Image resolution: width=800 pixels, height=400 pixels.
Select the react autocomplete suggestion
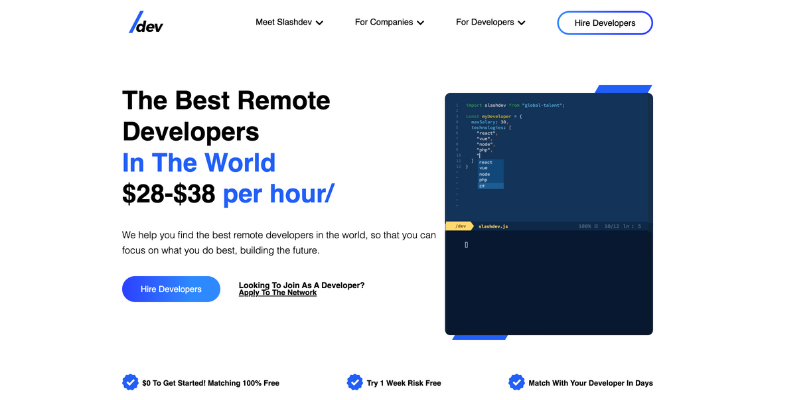491,162
